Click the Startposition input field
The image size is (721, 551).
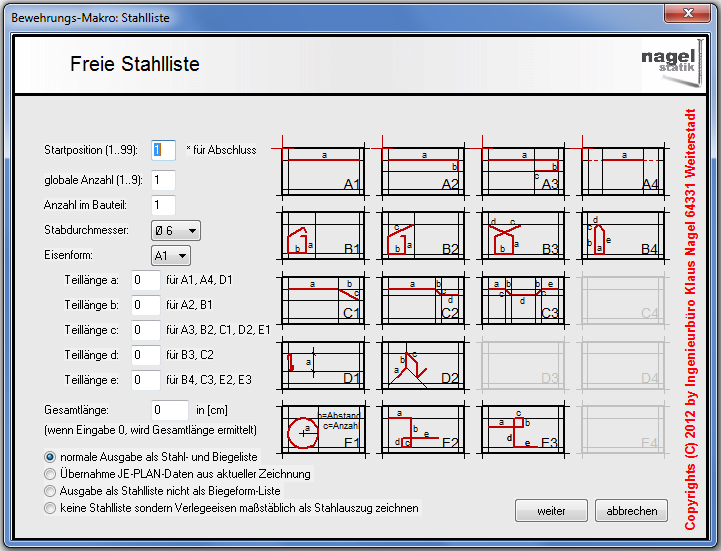[163, 150]
